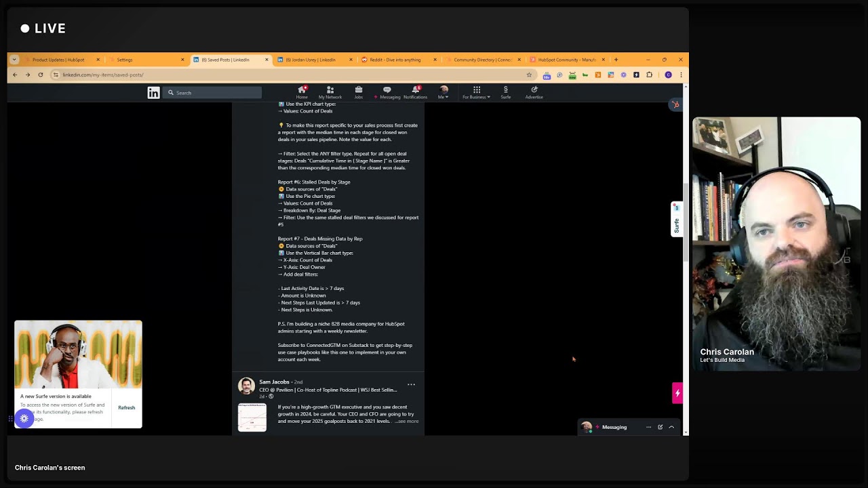Open Sam Jacobs profile name link
The height and width of the screenshot is (488, 868).
pos(274,382)
